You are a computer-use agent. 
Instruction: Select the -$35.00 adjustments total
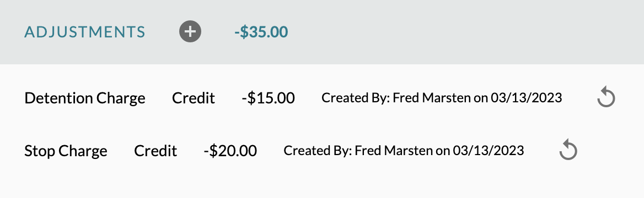(261, 32)
